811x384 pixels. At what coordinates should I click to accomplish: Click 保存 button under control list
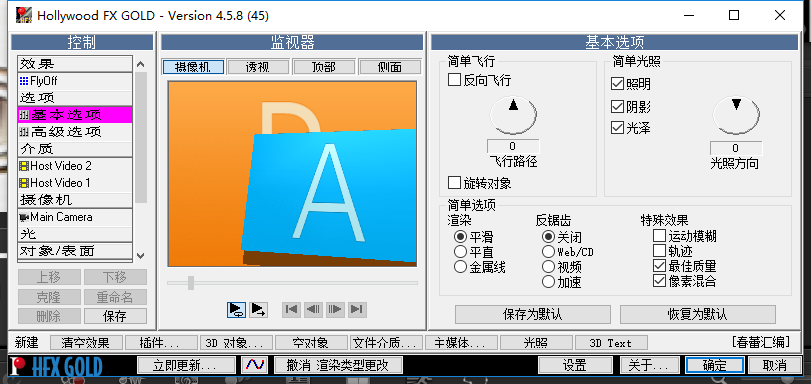(x=115, y=316)
